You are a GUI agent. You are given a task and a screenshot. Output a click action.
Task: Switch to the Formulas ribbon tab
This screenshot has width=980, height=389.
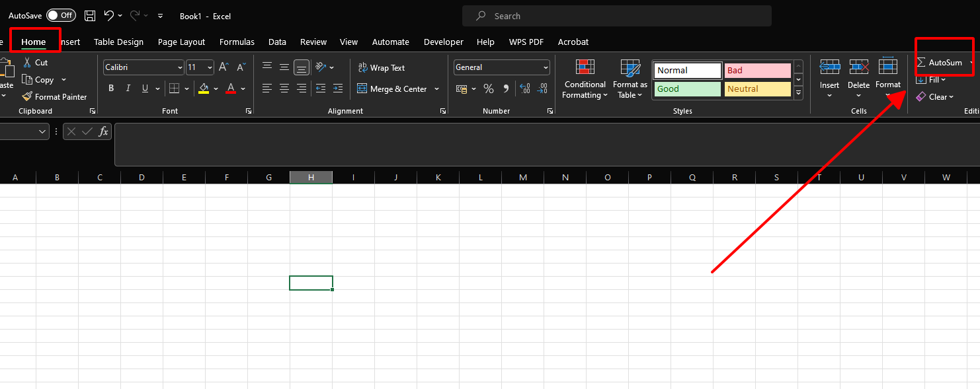click(237, 42)
